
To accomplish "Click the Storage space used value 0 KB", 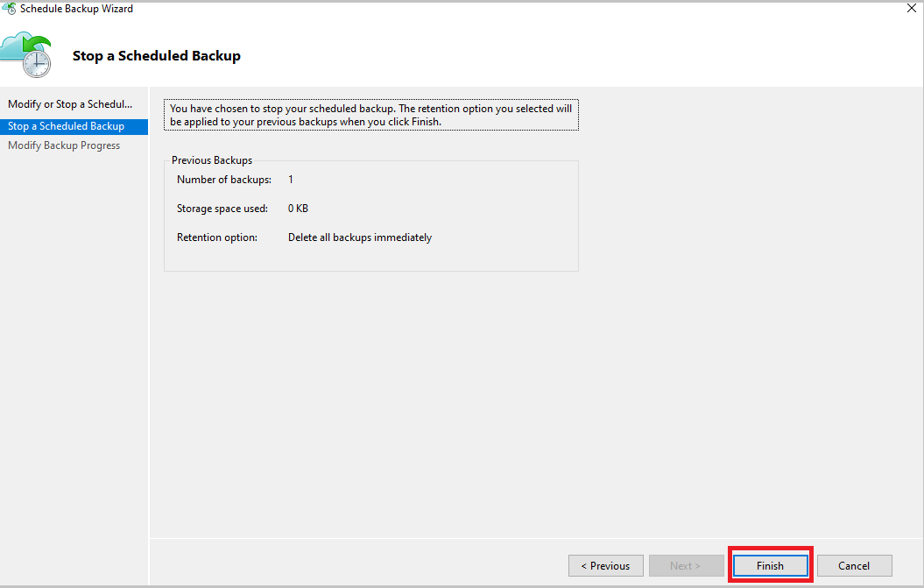I will click(298, 208).
